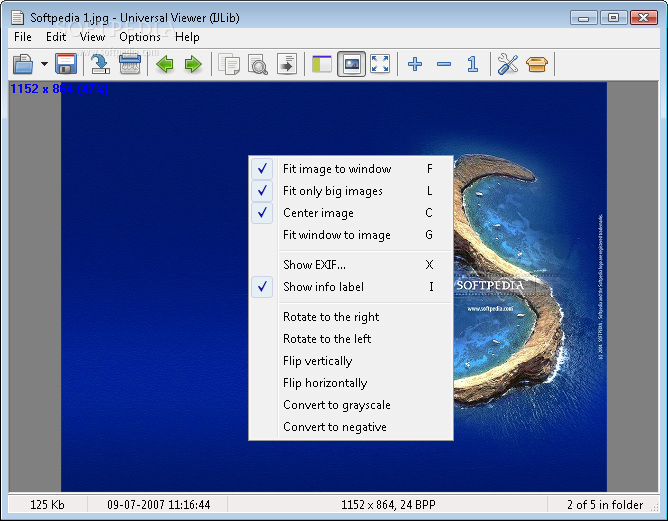Select Rotate to the right
This screenshot has width=668, height=521.
351,317
